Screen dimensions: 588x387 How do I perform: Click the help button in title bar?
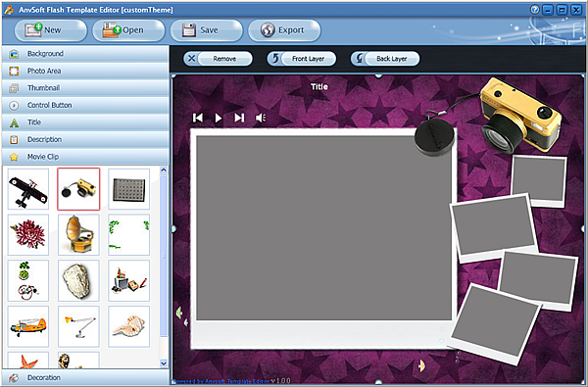click(535, 10)
